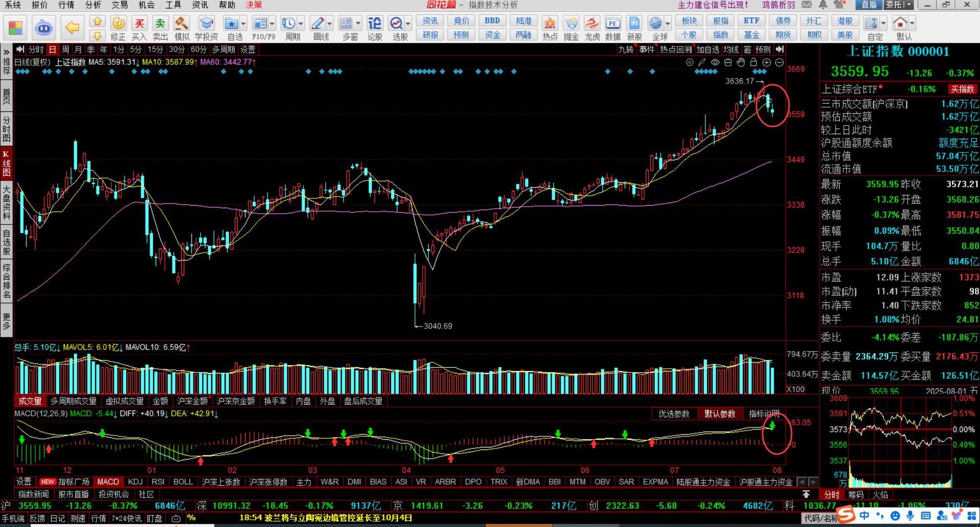Open the 系统 menu

(x=13, y=5)
